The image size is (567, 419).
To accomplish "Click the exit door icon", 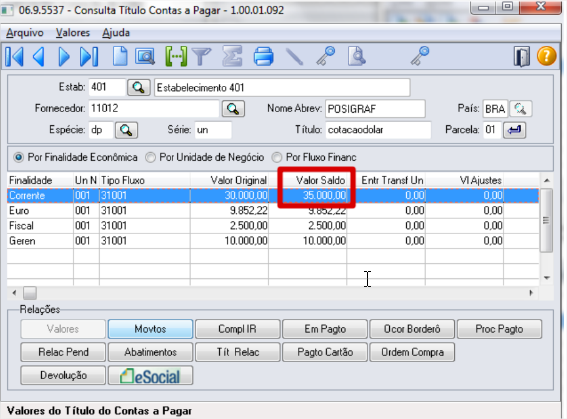I will point(522,56).
